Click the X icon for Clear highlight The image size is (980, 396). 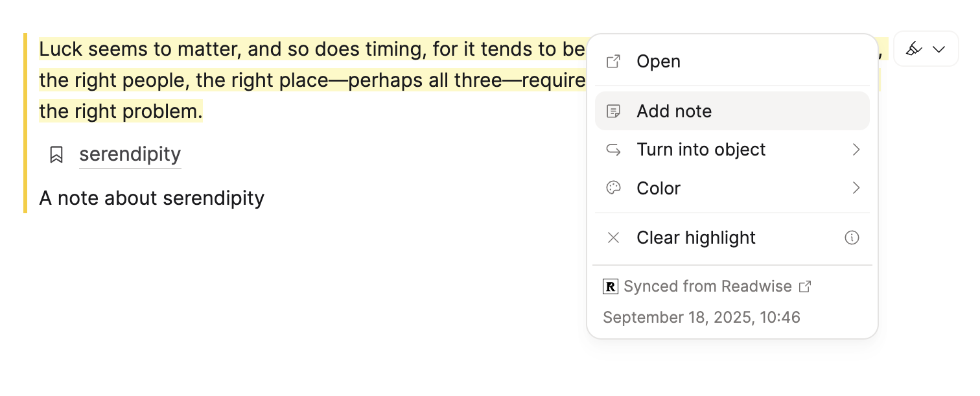pyautogui.click(x=613, y=238)
